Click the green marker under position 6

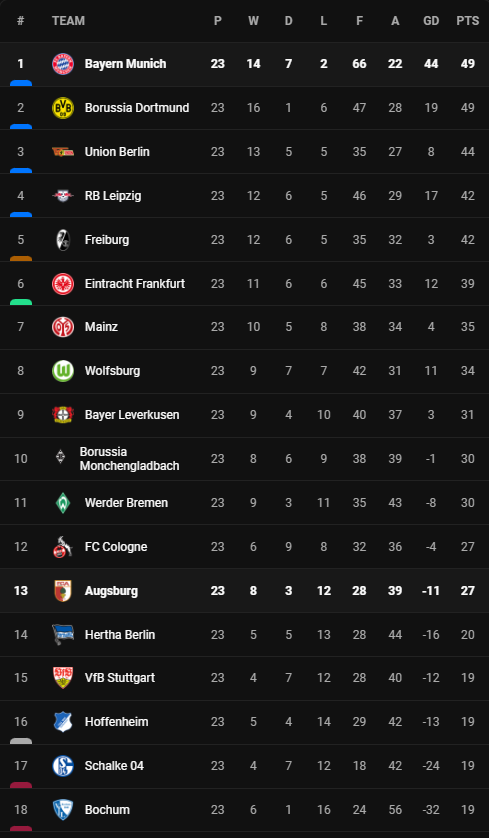click(21, 302)
